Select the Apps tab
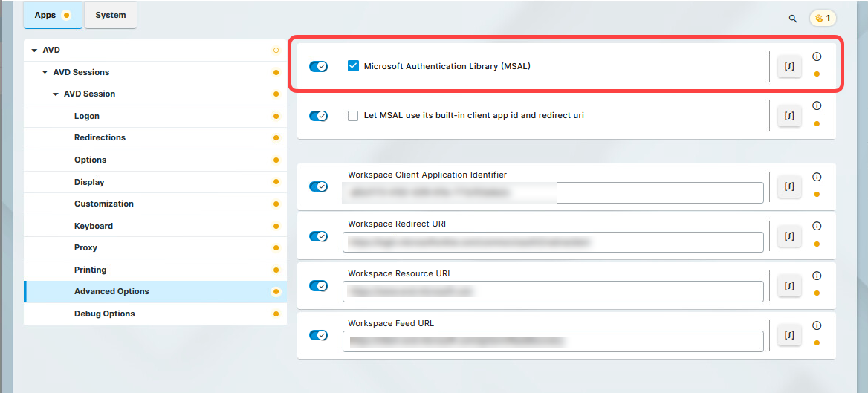 coord(52,16)
